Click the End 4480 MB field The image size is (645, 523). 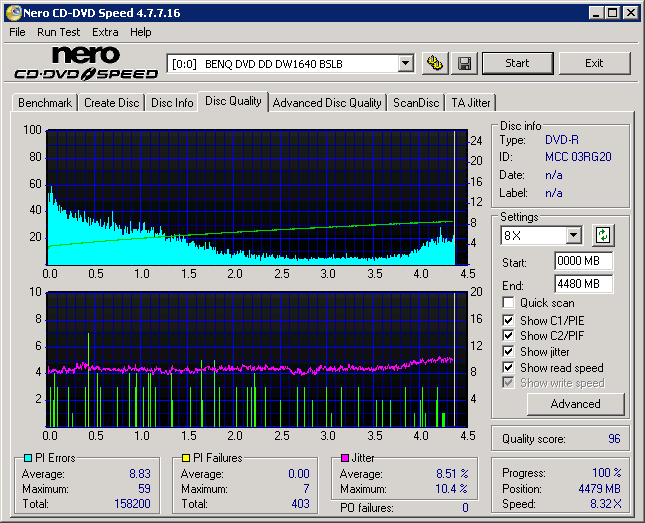584,284
